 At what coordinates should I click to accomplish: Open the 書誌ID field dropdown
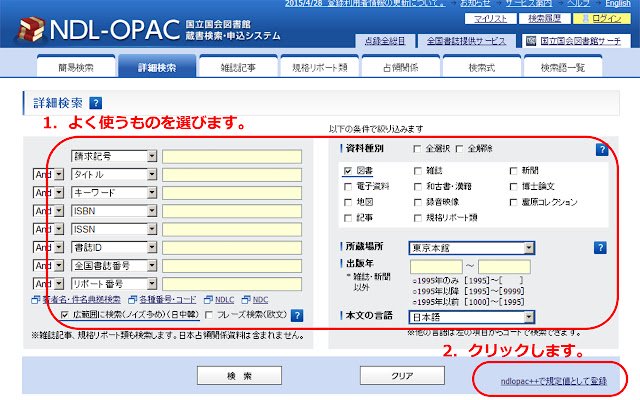114,247
